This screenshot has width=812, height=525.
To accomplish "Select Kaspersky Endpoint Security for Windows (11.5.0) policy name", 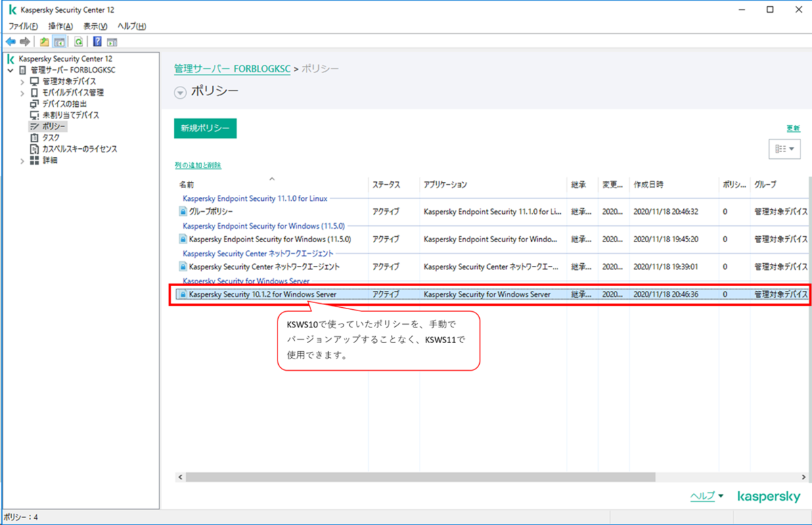I will [x=270, y=239].
